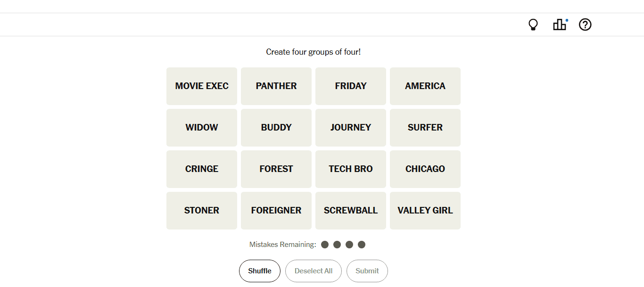The height and width of the screenshot is (287, 644).
Task: Choose the CHICAGO tile
Action: click(x=425, y=169)
